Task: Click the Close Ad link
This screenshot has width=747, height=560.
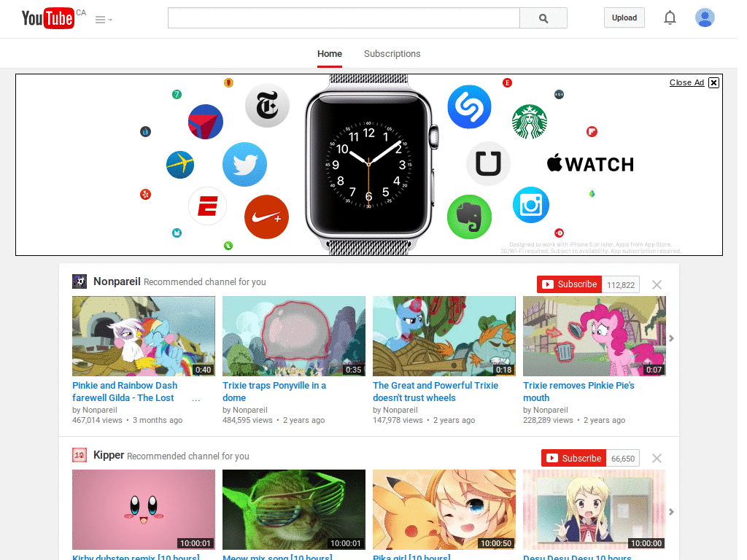Action: [x=686, y=82]
